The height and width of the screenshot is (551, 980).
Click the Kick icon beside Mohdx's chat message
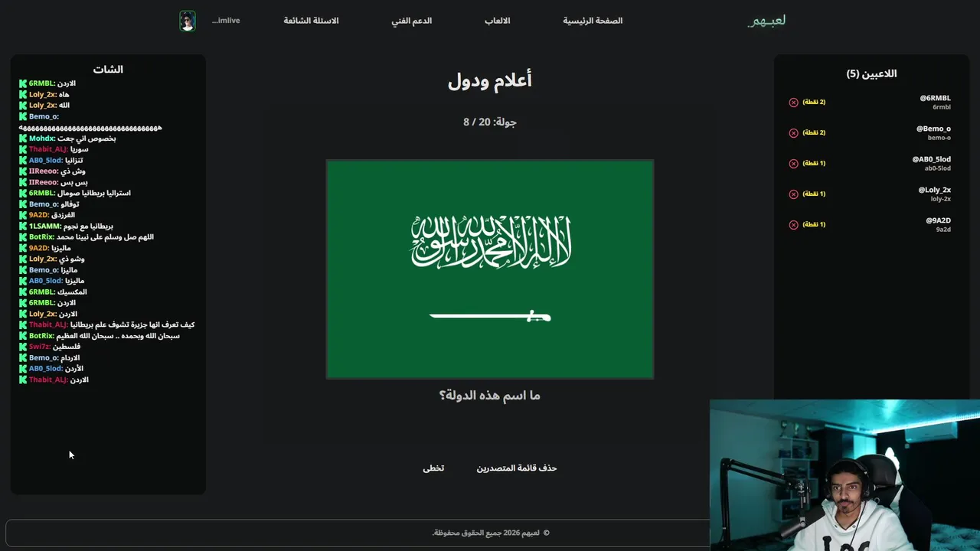pos(23,139)
